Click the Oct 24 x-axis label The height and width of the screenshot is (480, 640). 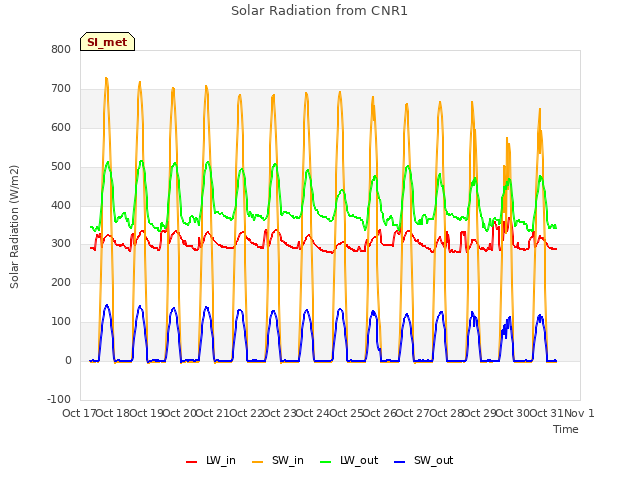(313, 413)
